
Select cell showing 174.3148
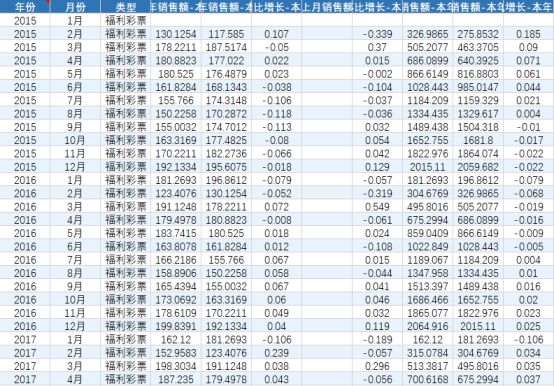click(x=226, y=101)
